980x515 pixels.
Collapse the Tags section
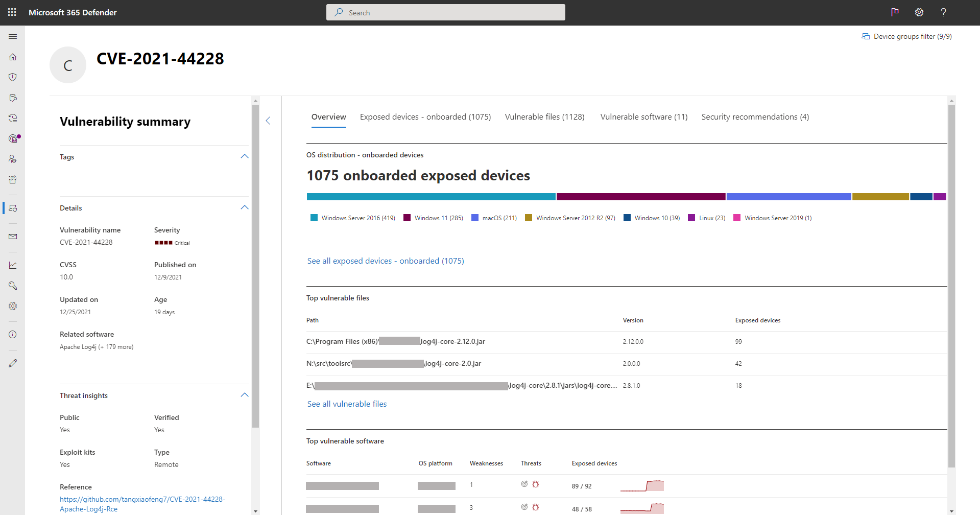[245, 156]
